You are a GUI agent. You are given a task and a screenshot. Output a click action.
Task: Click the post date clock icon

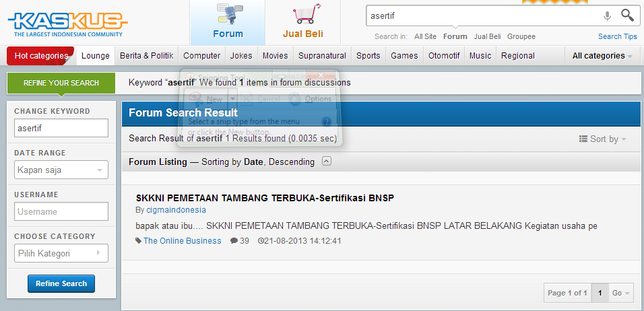261,241
